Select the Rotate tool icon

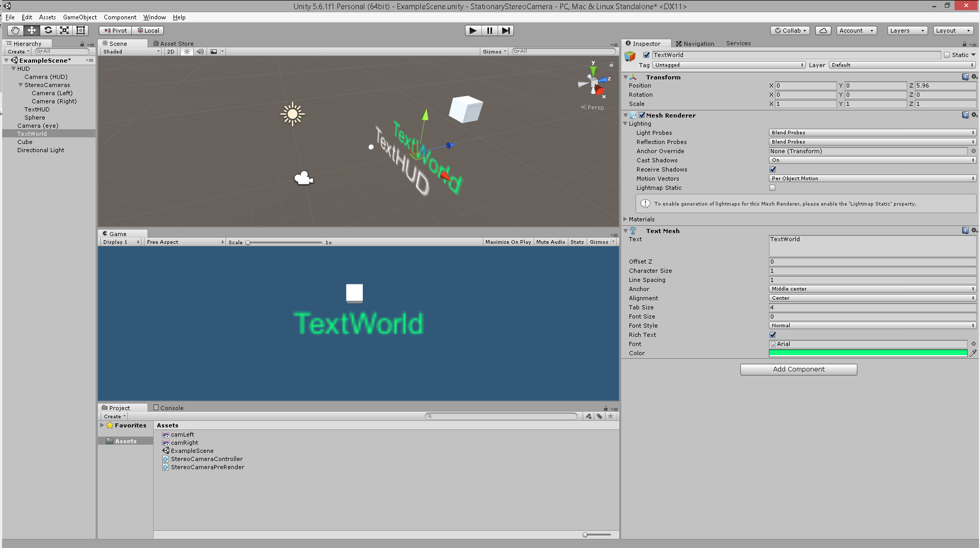(x=48, y=31)
